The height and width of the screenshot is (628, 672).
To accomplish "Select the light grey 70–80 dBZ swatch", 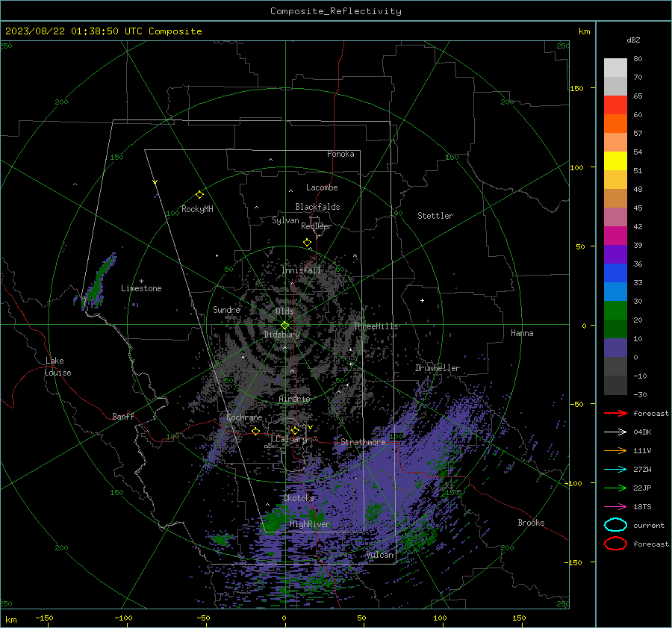I will point(615,68).
